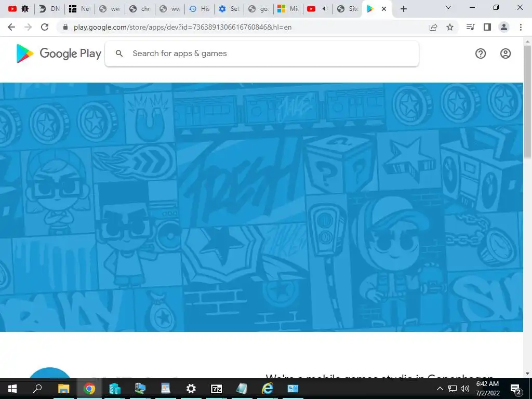Click the address bar URL

coord(182,27)
